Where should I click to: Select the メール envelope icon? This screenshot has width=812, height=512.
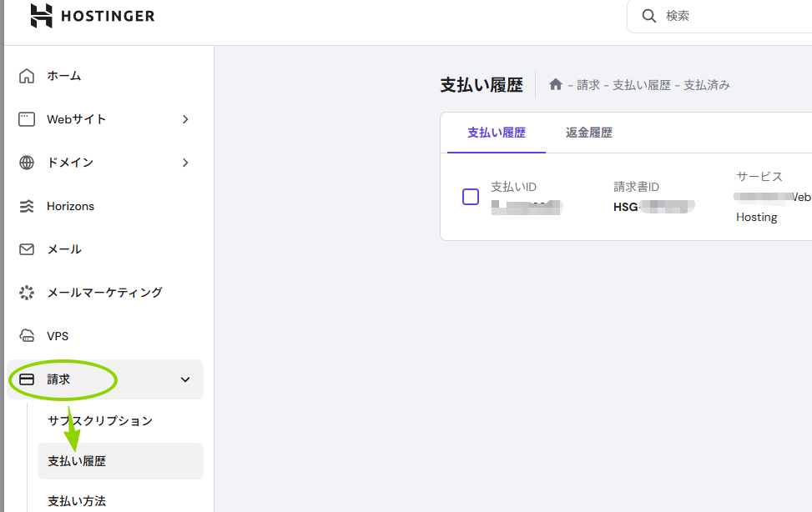pyautogui.click(x=28, y=248)
